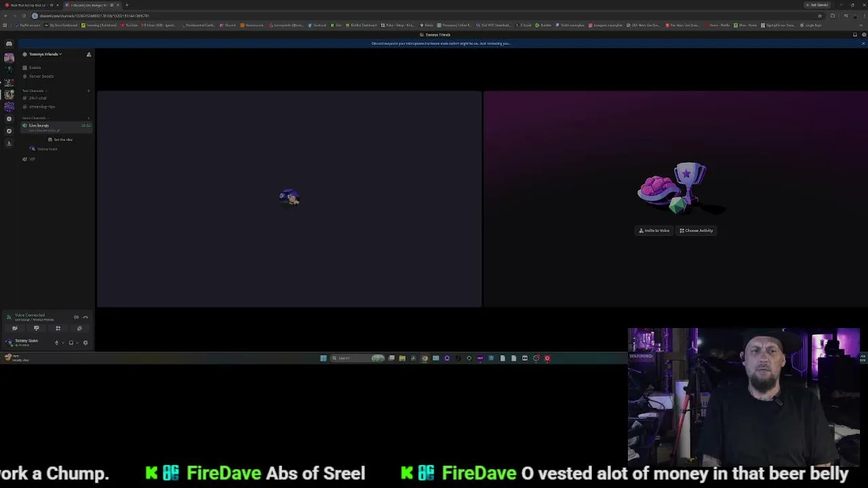Go back with the browser back arrow
The height and width of the screenshot is (488, 868).
[5, 16]
